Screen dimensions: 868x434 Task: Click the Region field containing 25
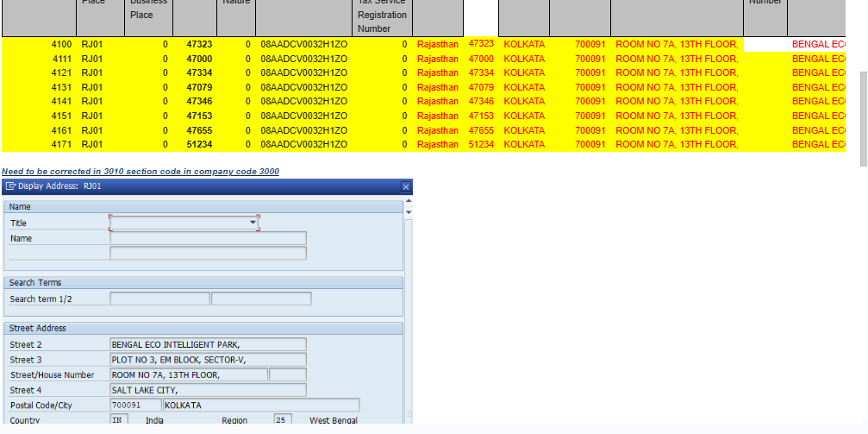(282, 420)
